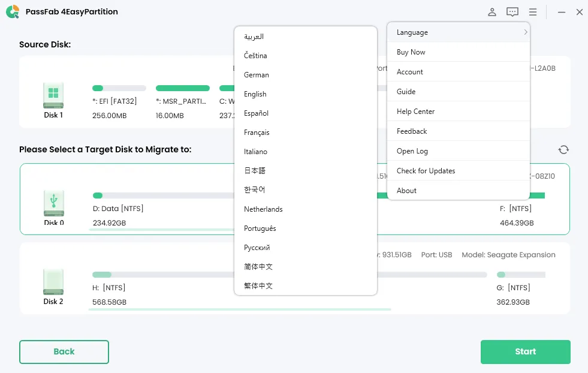Click the account profile icon in title bar

click(x=492, y=12)
